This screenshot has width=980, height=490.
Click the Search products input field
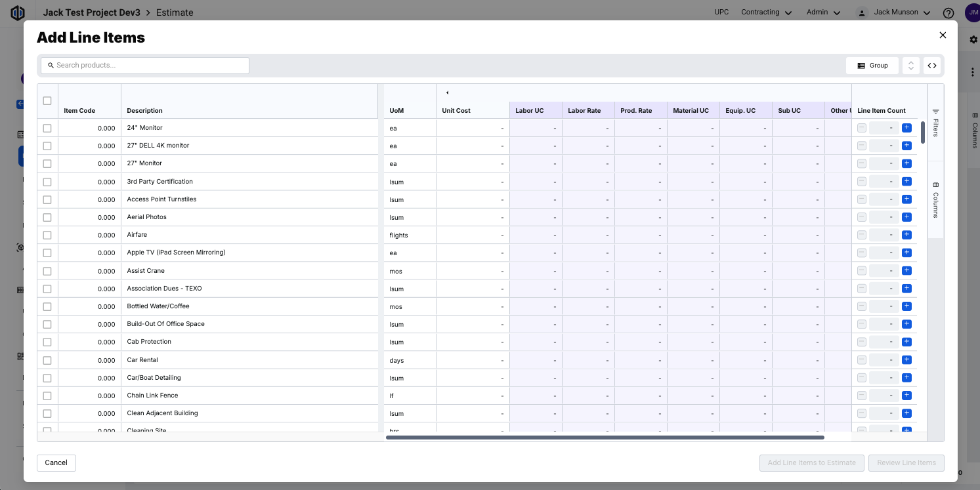(x=145, y=66)
